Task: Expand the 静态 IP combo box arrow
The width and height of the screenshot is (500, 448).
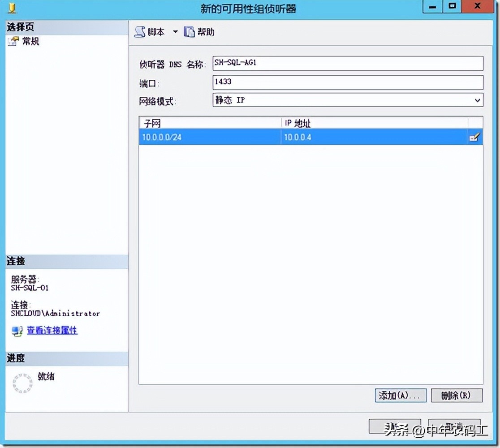Action: [477, 100]
